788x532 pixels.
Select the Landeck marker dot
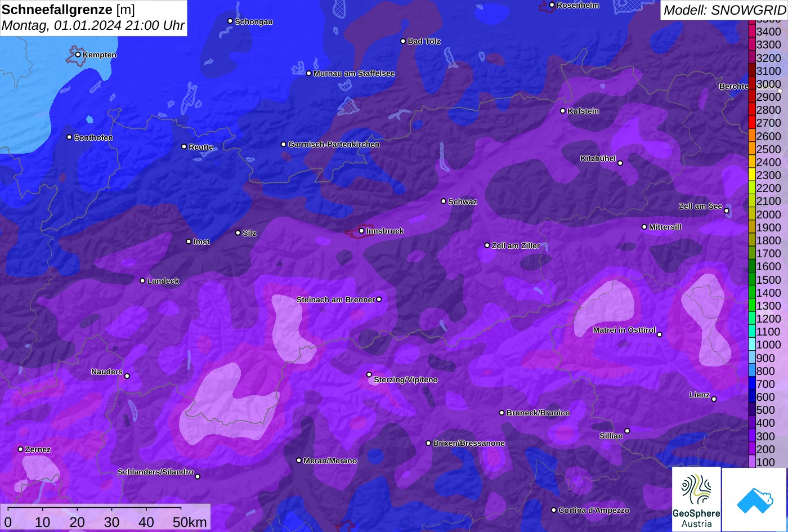142,281
